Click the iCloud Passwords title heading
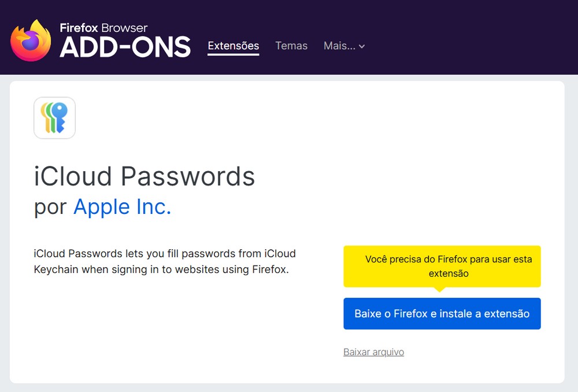This screenshot has height=392, width=578. pyautogui.click(x=144, y=176)
